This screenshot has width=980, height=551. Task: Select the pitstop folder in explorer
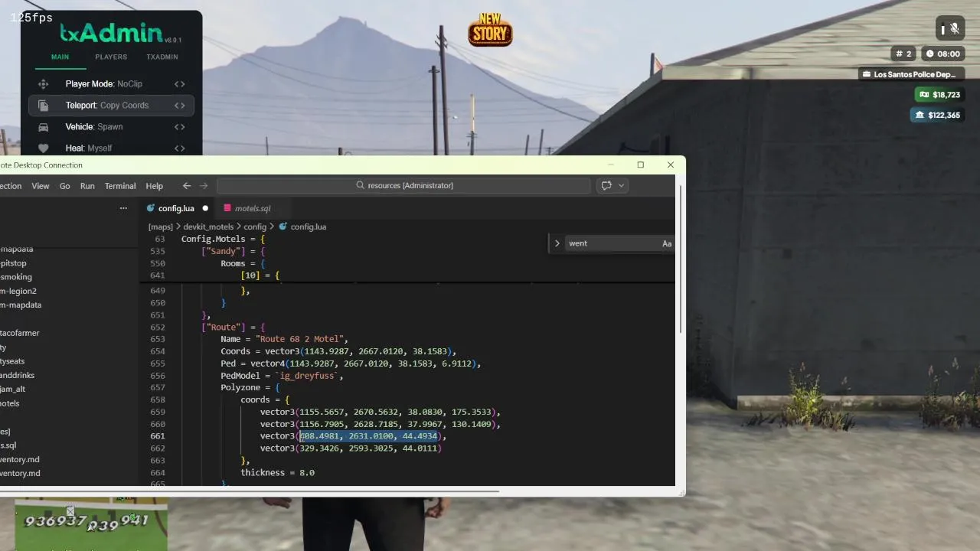tap(13, 263)
